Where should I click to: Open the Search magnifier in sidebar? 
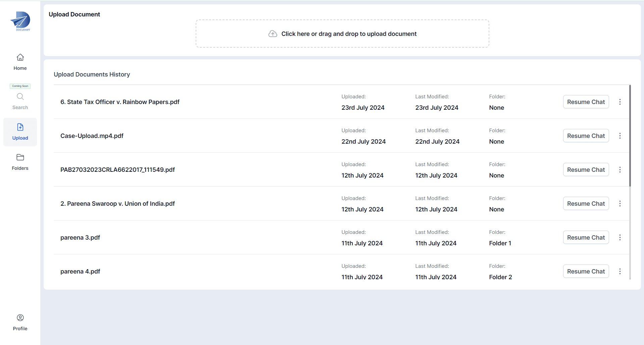tap(20, 97)
